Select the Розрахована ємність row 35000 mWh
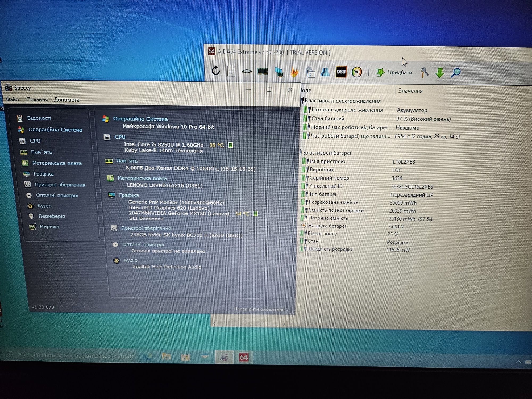 359,202
